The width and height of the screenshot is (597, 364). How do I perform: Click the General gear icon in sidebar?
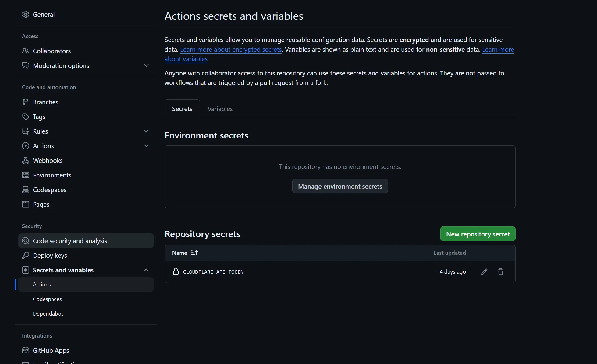26,14
